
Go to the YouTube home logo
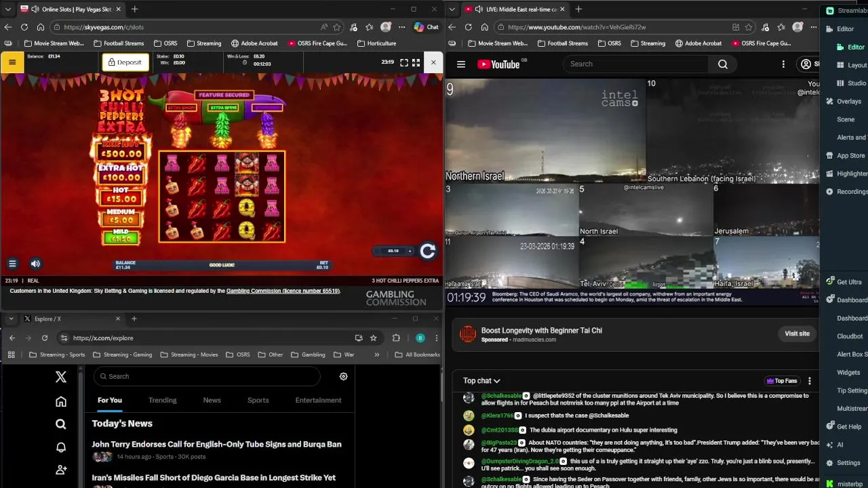[498, 64]
